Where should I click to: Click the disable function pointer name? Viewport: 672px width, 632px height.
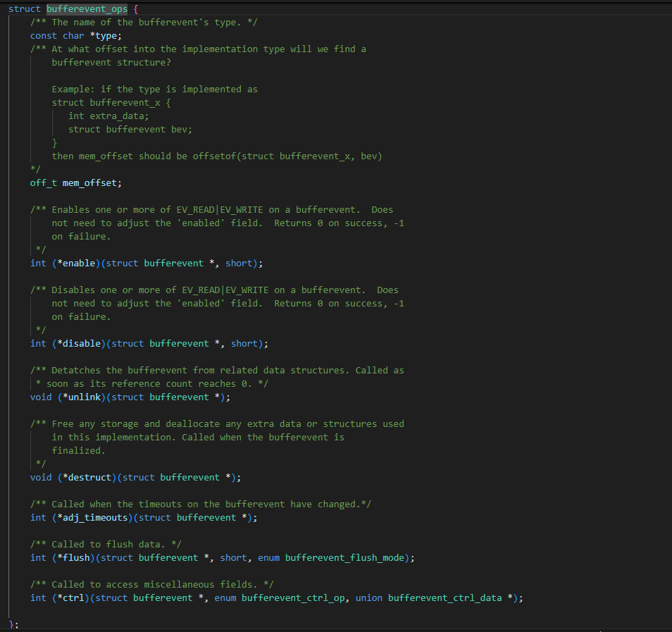[x=82, y=343]
